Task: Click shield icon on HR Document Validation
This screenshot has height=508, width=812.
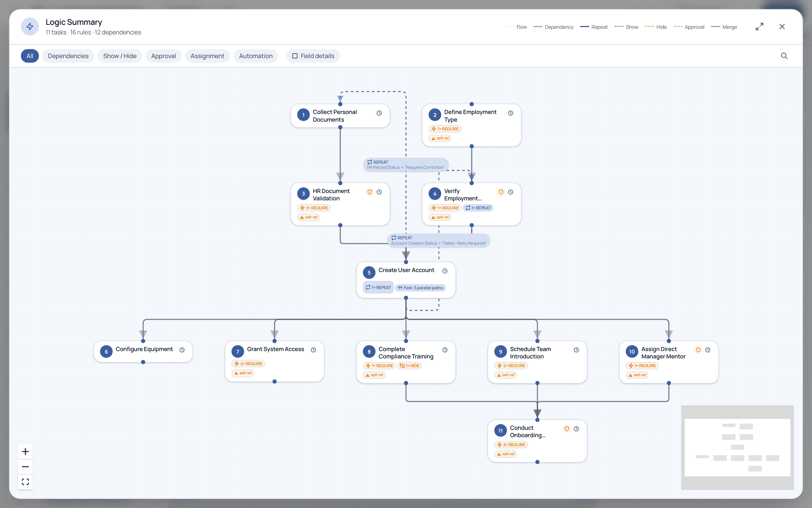Action: [369, 192]
